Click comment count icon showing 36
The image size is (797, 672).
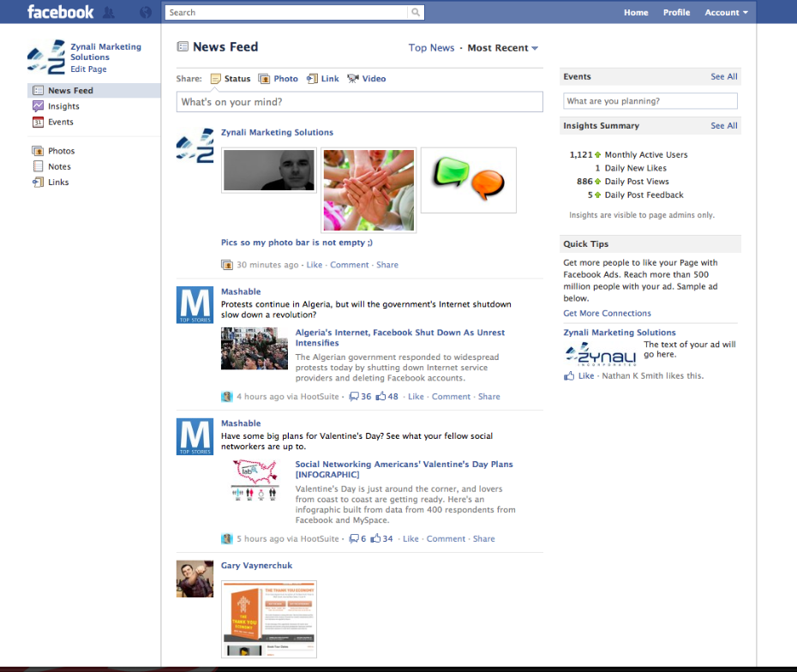(x=354, y=397)
